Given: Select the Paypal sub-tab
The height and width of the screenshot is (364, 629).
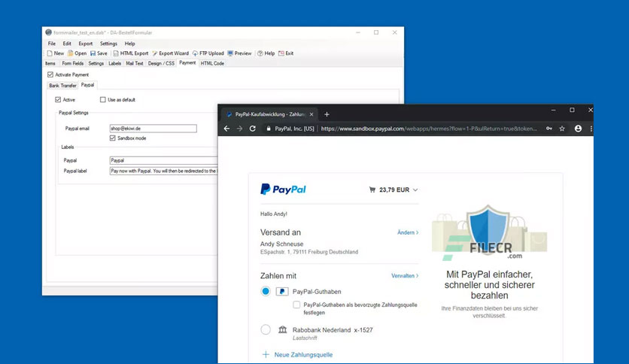Looking at the screenshot, I should coord(87,85).
